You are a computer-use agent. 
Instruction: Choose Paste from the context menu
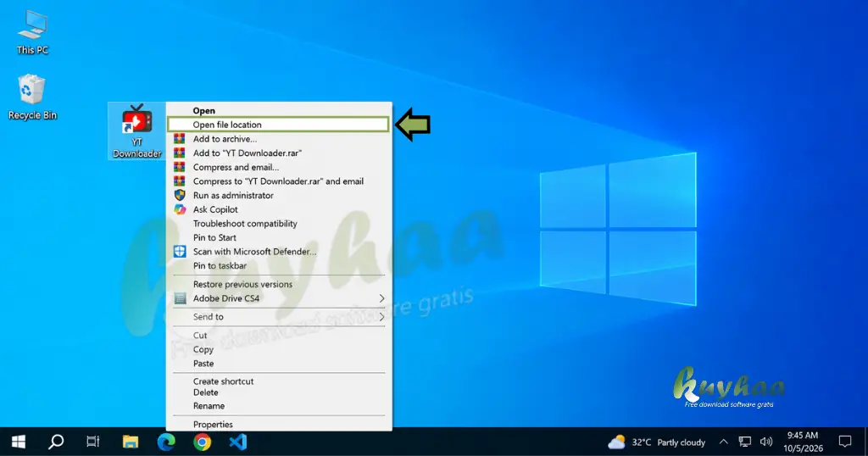tap(278, 364)
